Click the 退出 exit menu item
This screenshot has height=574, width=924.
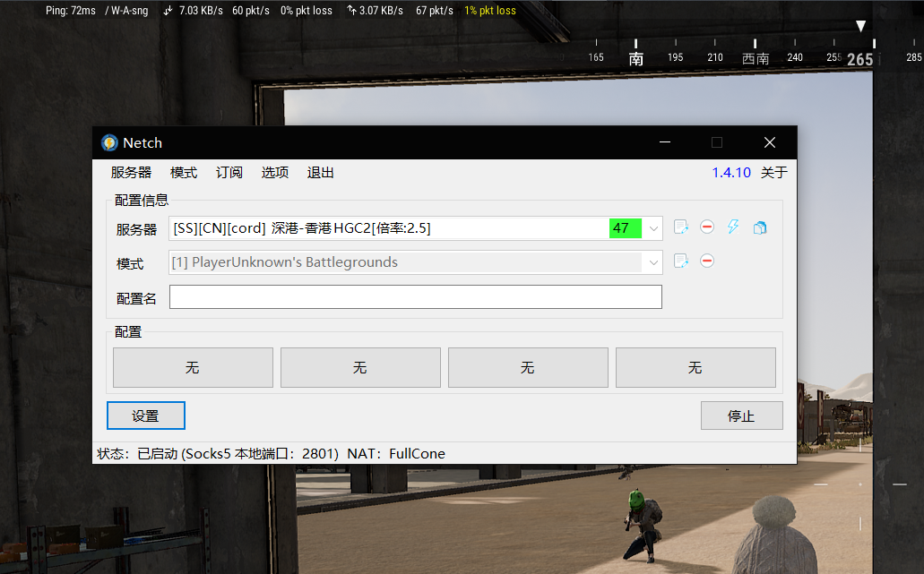point(321,173)
